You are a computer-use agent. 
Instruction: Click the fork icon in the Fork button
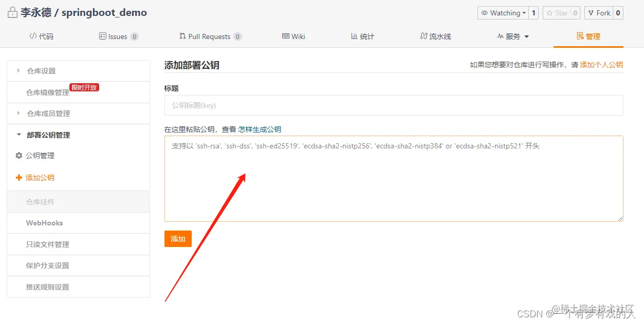(591, 13)
